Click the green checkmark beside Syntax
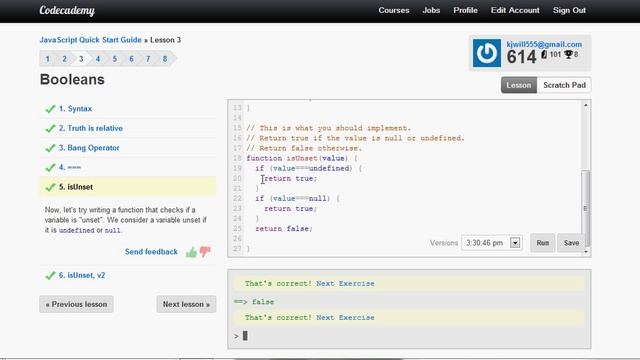Viewport: 640px width, 360px height. tap(50, 109)
